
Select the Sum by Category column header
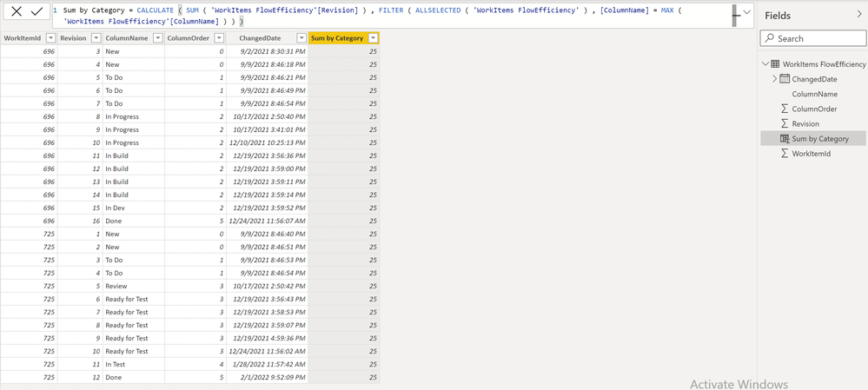337,38
